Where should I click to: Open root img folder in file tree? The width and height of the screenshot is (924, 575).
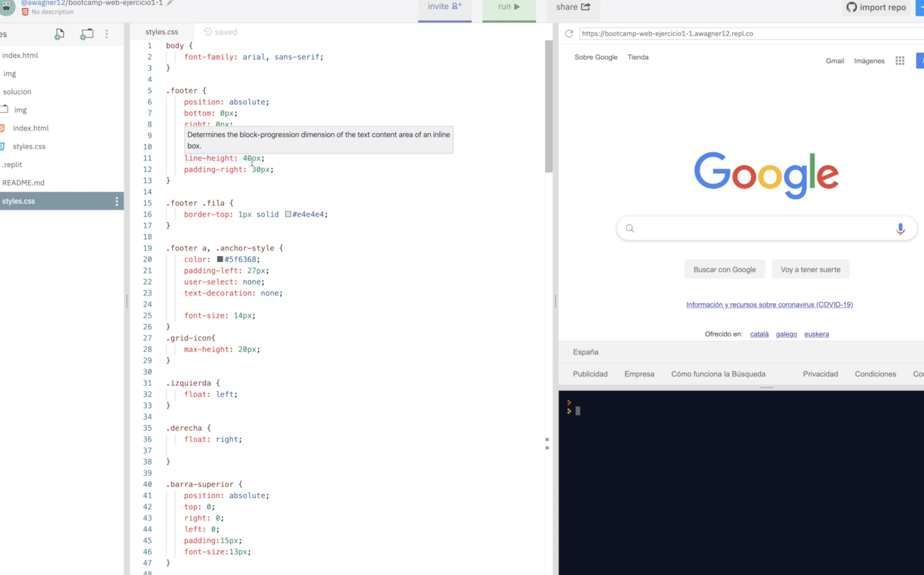9,74
